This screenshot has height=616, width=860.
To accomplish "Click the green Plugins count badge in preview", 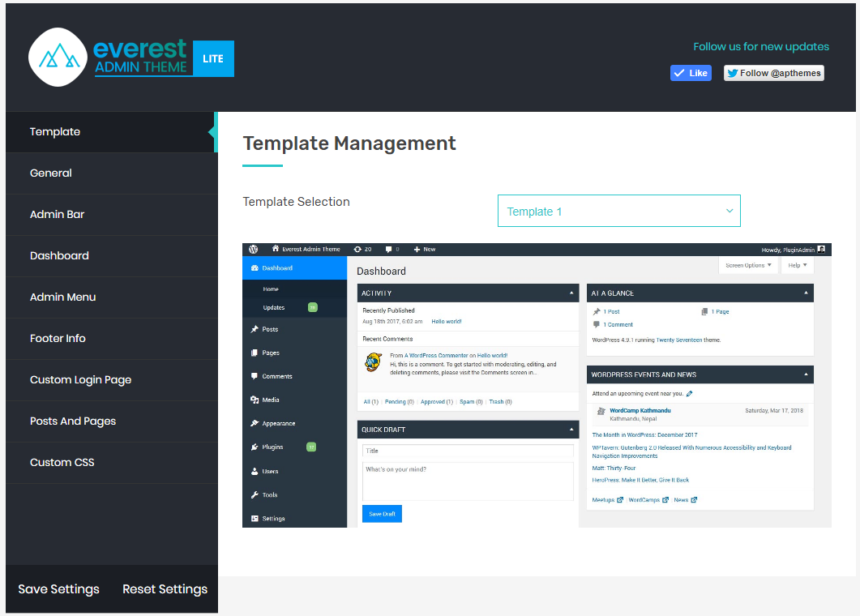I will (x=311, y=447).
